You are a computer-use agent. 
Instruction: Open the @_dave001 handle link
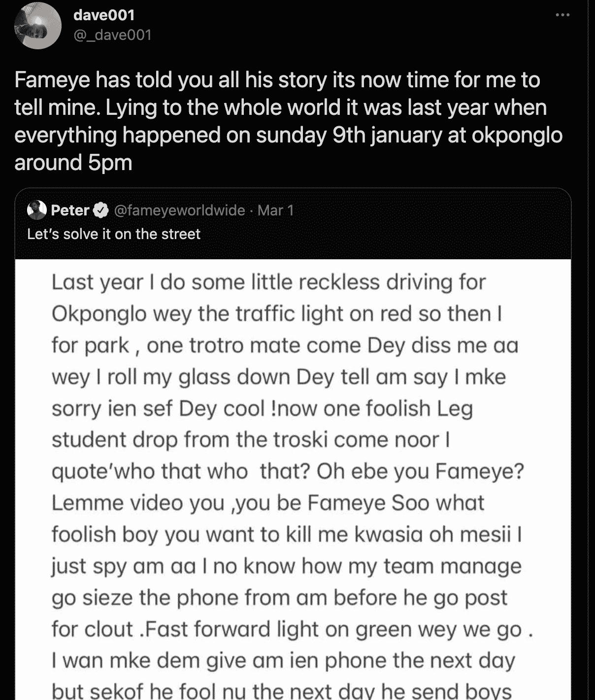tap(112, 35)
